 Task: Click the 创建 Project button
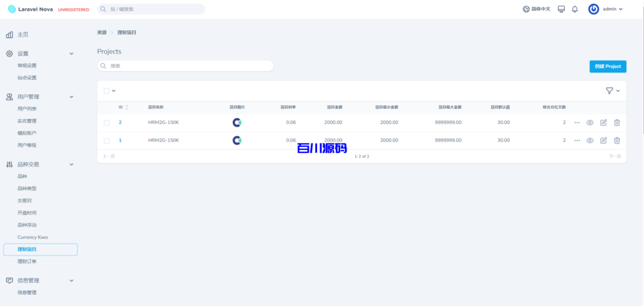click(x=608, y=66)
